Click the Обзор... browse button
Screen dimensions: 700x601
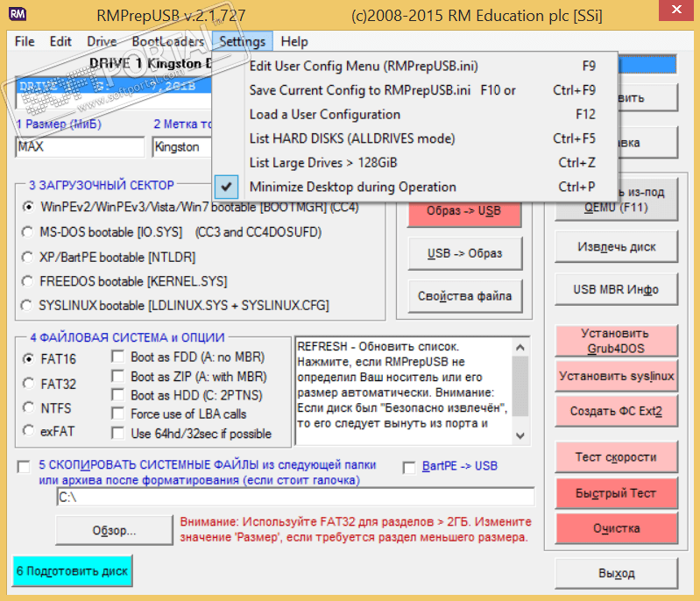click(x=114, y=530)
